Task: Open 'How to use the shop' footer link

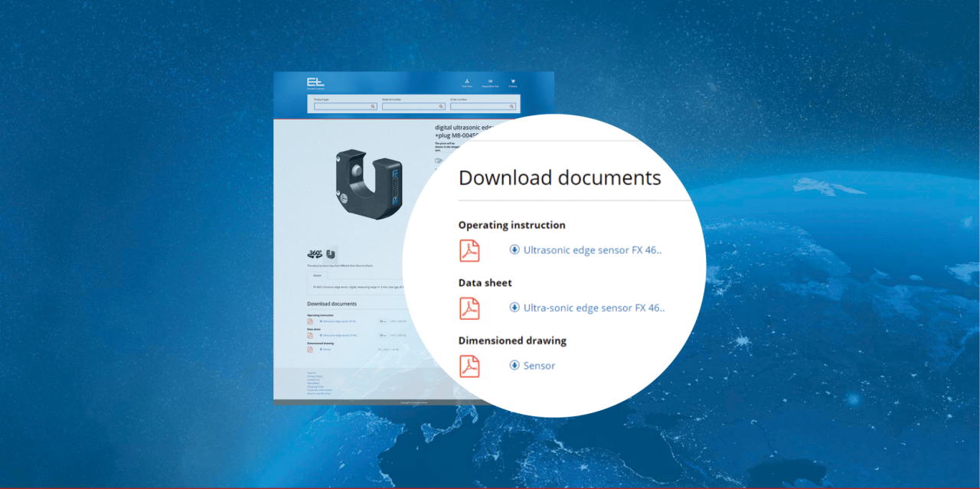Action: [x=318, y=393]
